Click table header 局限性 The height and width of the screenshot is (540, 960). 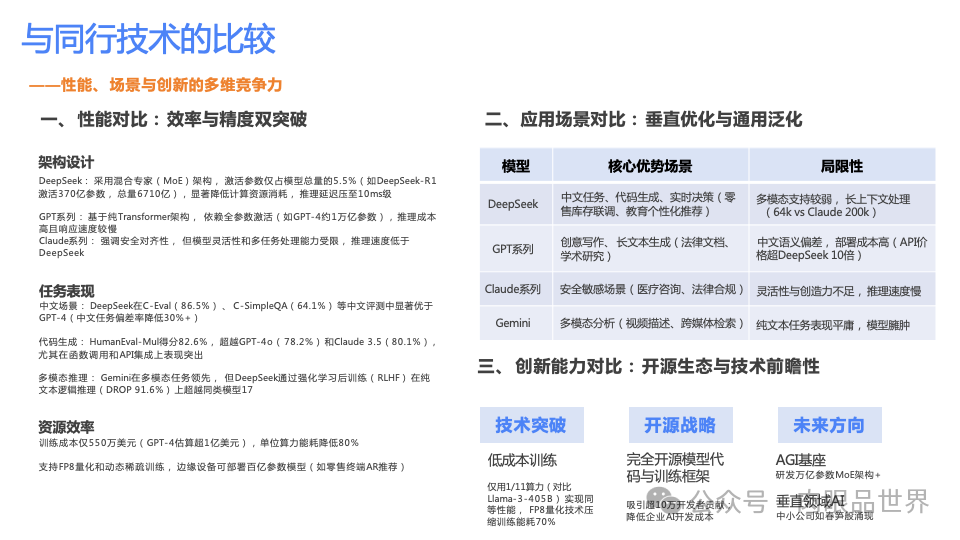pos(842,166)
